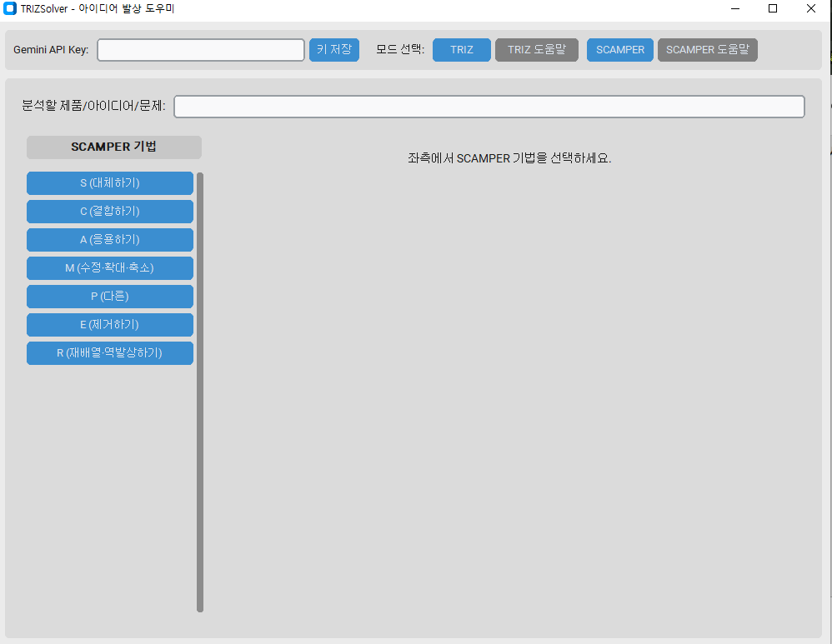The image size is (832, 644).
Task: Click the SCAMPER technique list scrollbar
Action: (x=200, y=392)
